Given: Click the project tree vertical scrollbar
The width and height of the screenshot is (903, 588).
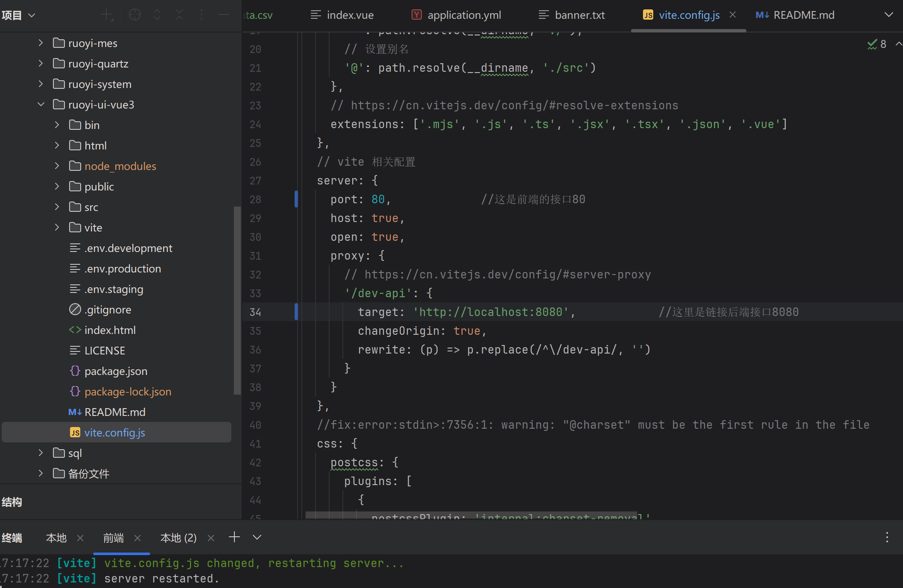Looking at the screenshot, I should coord(237,299).
